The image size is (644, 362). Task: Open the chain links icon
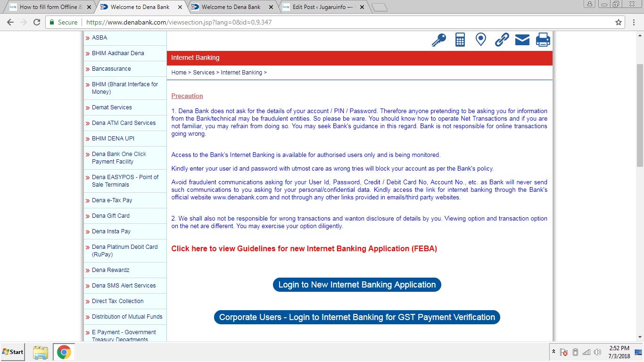coord(502,40)
